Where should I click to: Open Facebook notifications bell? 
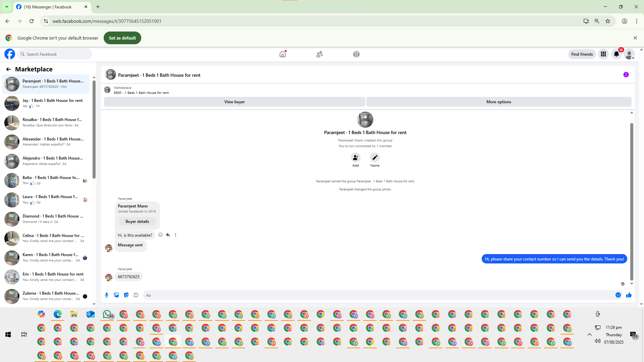pos(616,54)
